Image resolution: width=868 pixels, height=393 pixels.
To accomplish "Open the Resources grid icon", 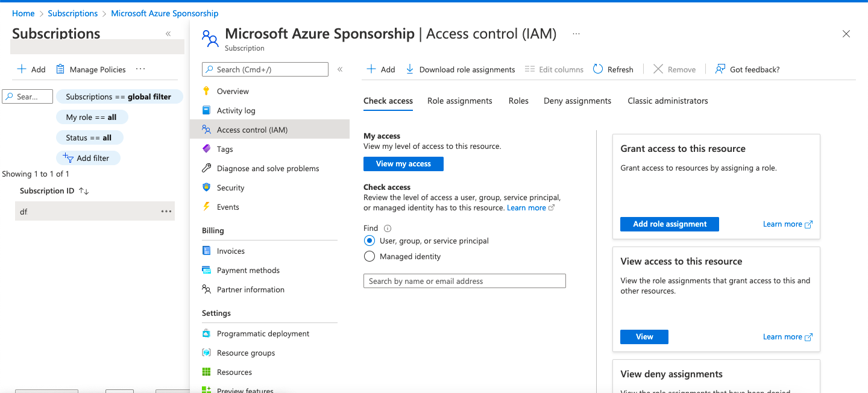I will [206, 372].
